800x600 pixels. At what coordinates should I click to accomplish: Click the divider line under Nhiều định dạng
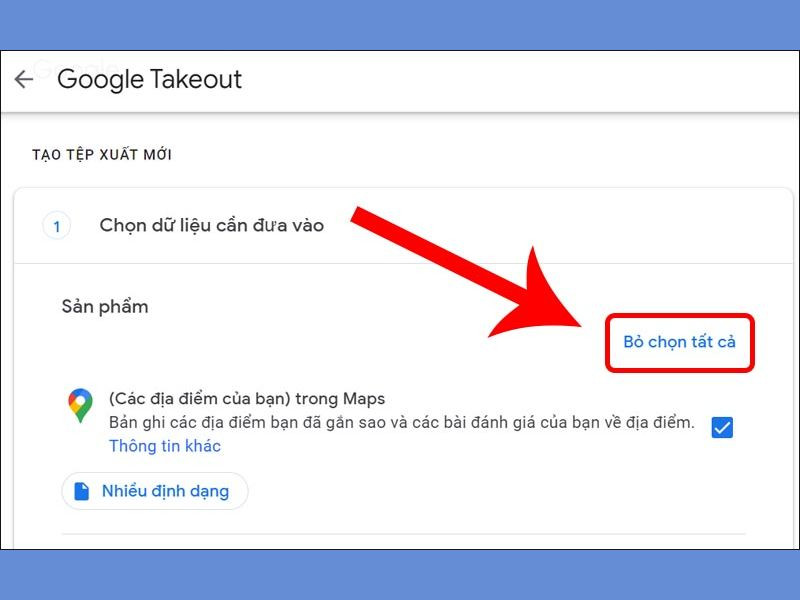(403, 534)
